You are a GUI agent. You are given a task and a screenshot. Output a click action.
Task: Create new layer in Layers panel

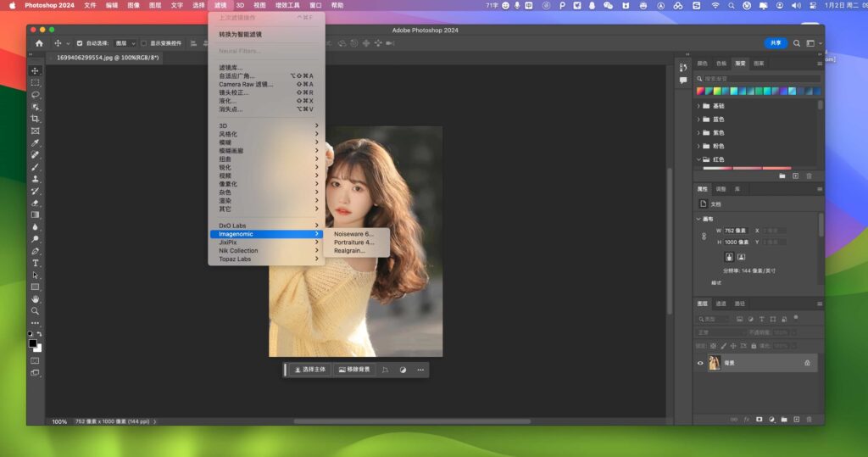(x=797, y=420)
